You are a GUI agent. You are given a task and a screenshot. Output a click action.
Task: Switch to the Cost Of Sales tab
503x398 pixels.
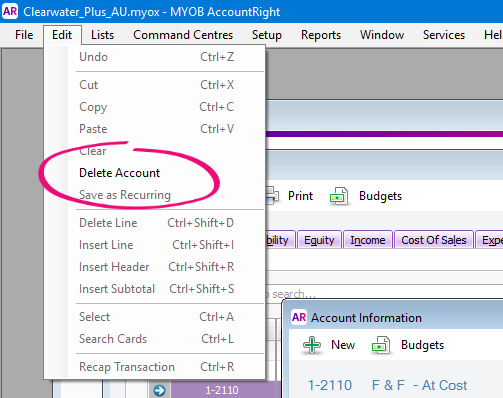[434, 240]
